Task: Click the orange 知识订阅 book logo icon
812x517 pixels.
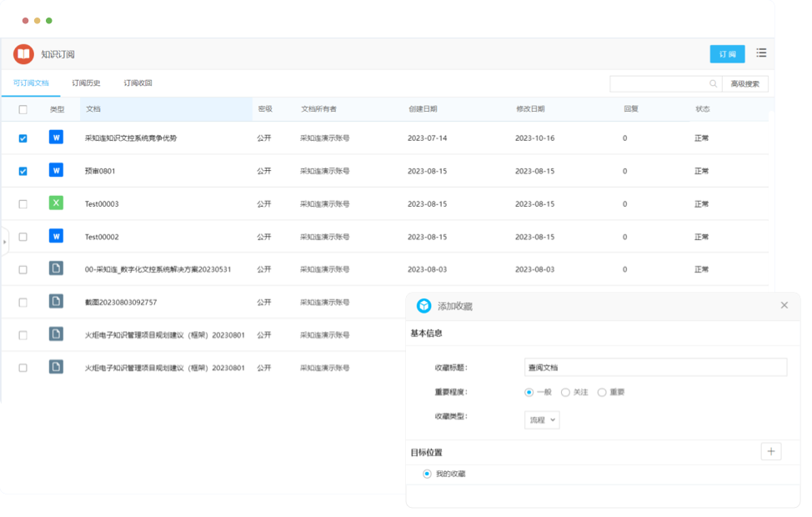Action: pyautogui.click(x=23, y=54)
